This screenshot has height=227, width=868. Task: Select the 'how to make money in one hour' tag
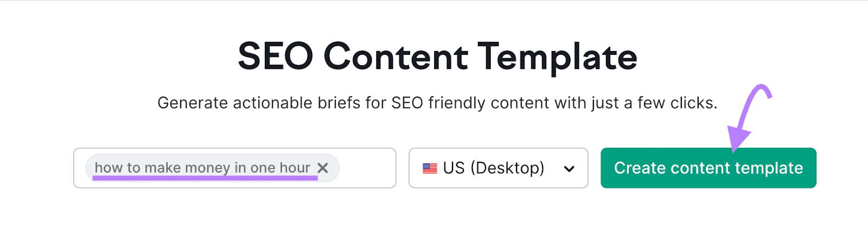[x=202, y=168]
